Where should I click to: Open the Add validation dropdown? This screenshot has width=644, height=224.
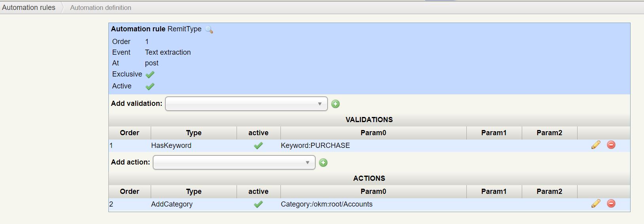[x=246, y=104]
